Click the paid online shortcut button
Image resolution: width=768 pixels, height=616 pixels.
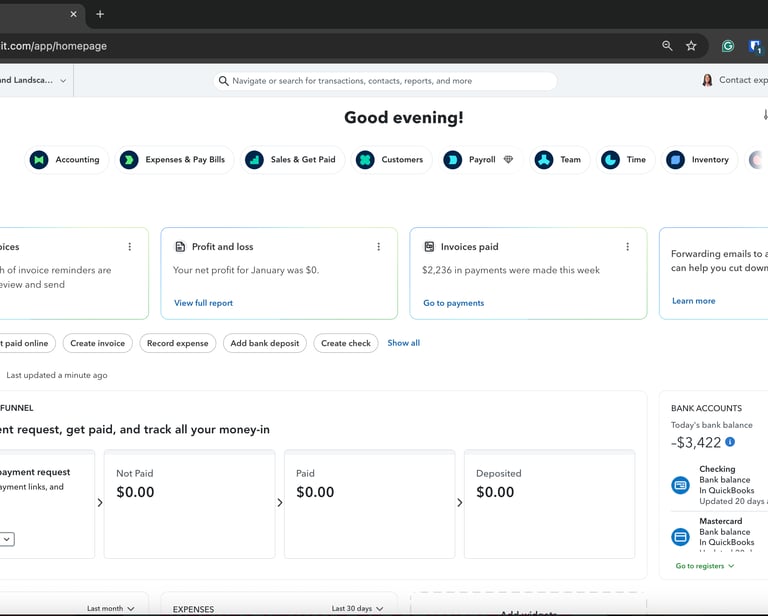(x=26, y=343)
